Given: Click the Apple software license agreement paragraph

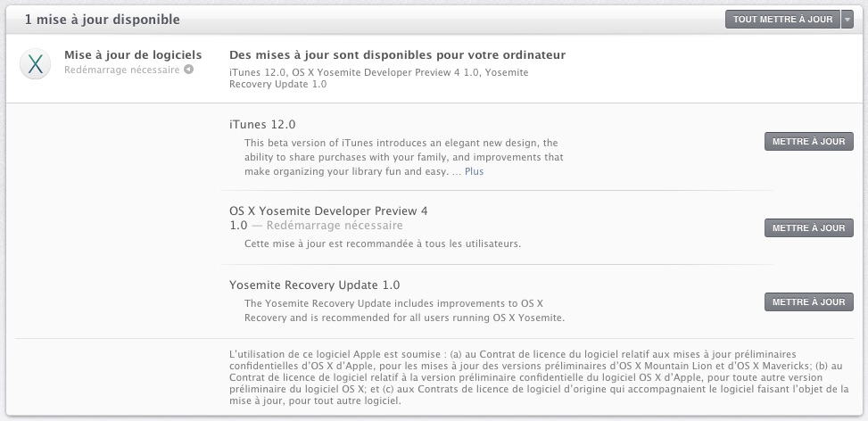Looking at the screenshot, I should click(539, 377).
